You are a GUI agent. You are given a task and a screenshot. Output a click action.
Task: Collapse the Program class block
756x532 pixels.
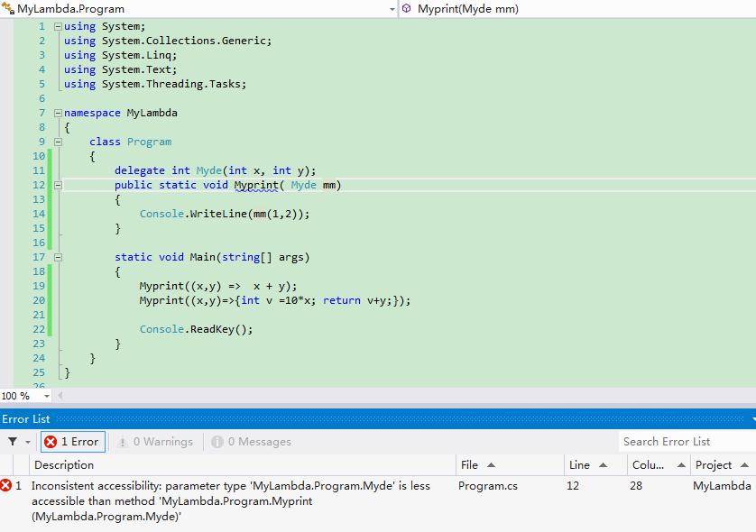pos(58,142)
